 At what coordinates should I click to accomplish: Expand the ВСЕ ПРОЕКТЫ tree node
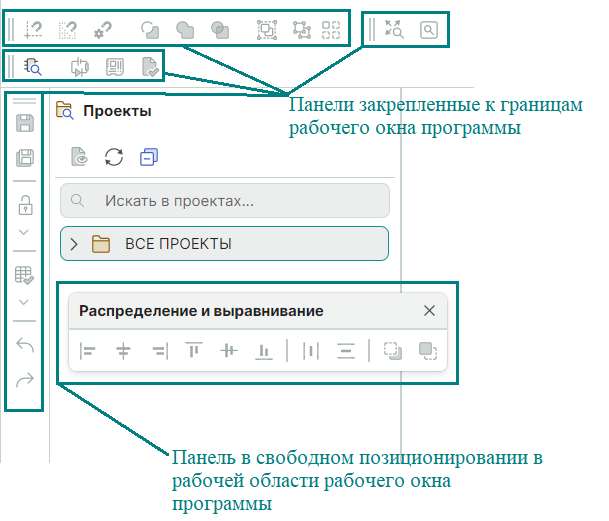click(74, 244)
